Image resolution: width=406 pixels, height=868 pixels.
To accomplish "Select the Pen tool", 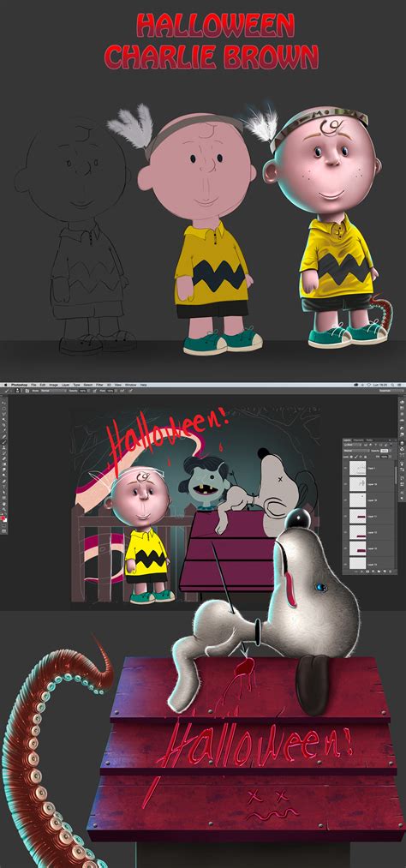I will [4, 481].
